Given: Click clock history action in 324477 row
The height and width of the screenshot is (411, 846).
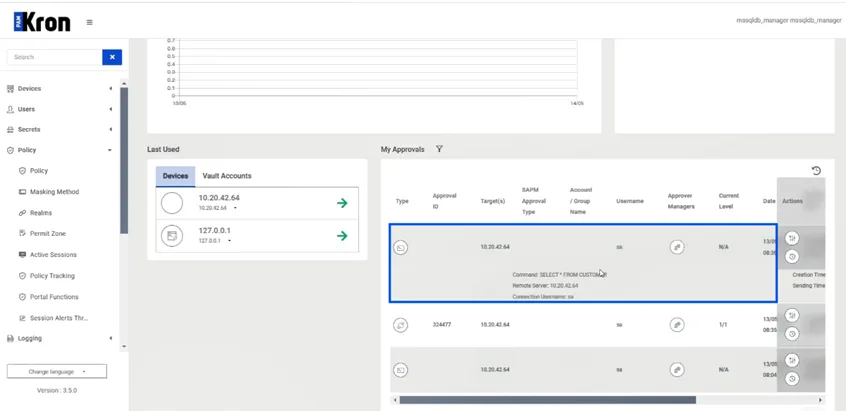Looking at the screenshot, I should 792,334.
